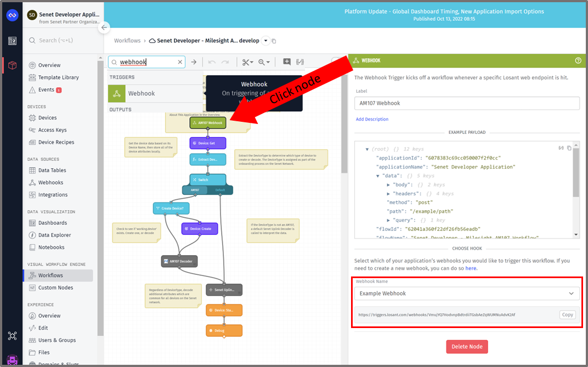Select the Device: Sta... node

coord(224,310)
